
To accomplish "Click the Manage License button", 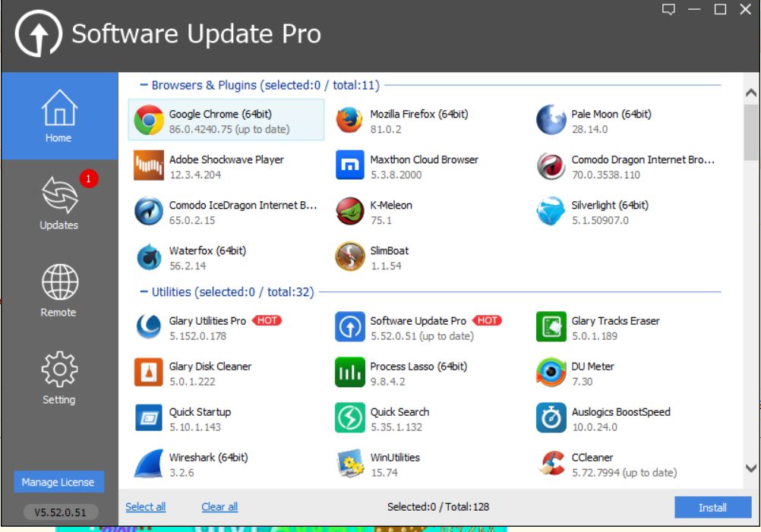I will (x=58, y=482).
